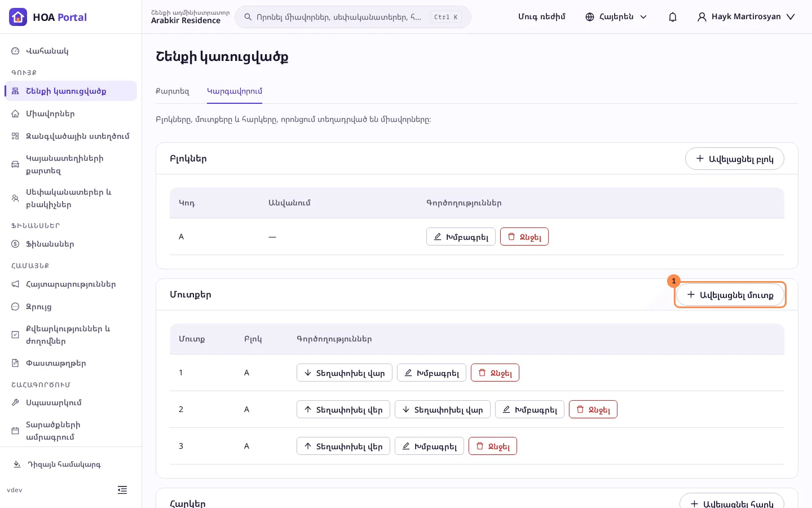This screenshot has height=508, width=812.
Task: Move entrance 3 up
Action: (343, 446)
